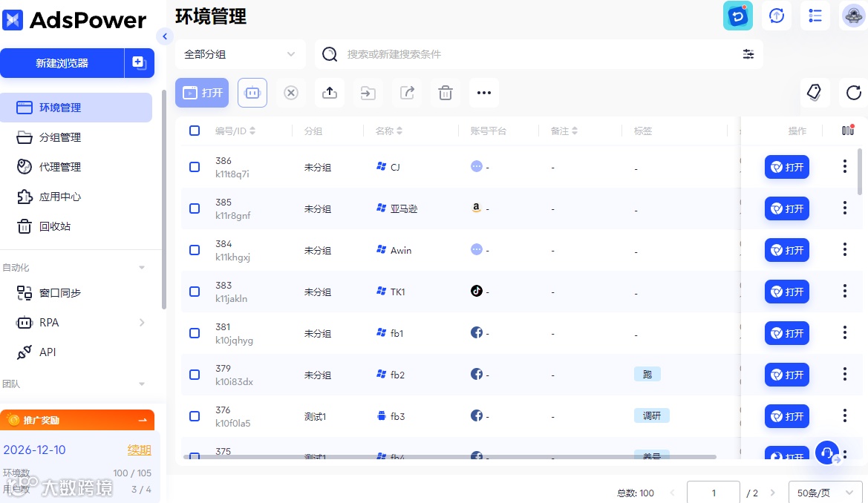Open more options for profile 381
This screenshot has height=503, width=868.
(845, 332)
